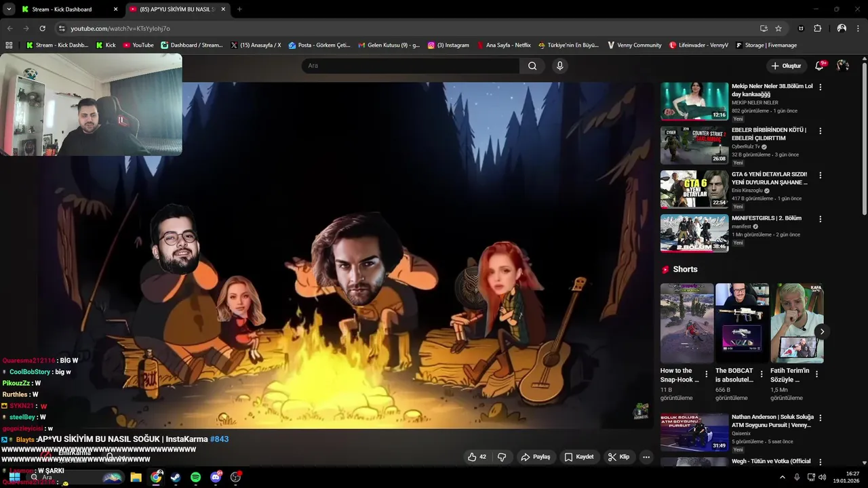Screen dimensions: 868x488
Task: Click the Oluştur create button
Action: 786,66
